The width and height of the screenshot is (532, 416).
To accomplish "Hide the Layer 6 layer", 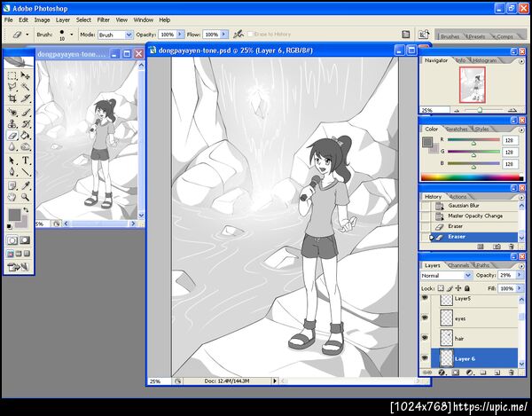I will click(x=425, y=358).
